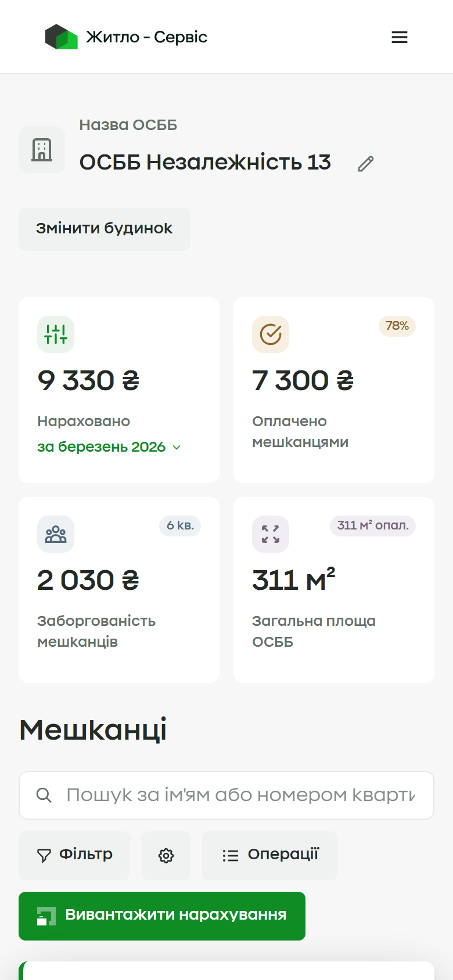This screenshot has width=453, height=980.
Task: Click the checkmark icon in the Оплачено card
Action: [271, 334]
